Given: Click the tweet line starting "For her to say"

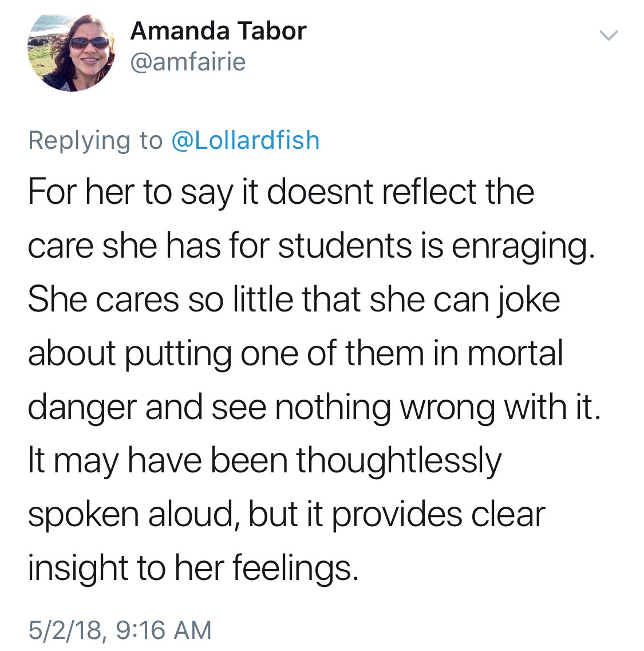Looking at the screenshot, I should 280,192.
